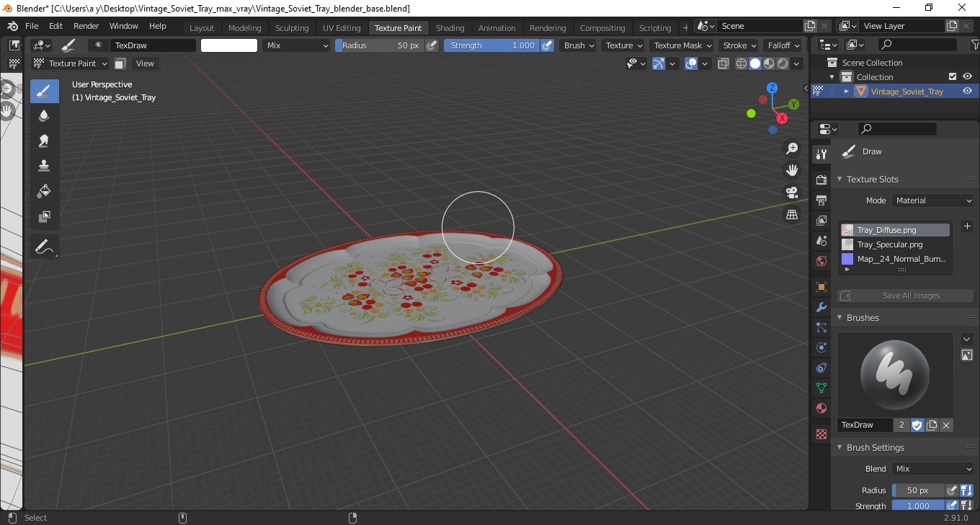Image resolution: width=980 pixels, height=525 pixels.
Task: Open the Render properties tab
Action: coord(821,180)
